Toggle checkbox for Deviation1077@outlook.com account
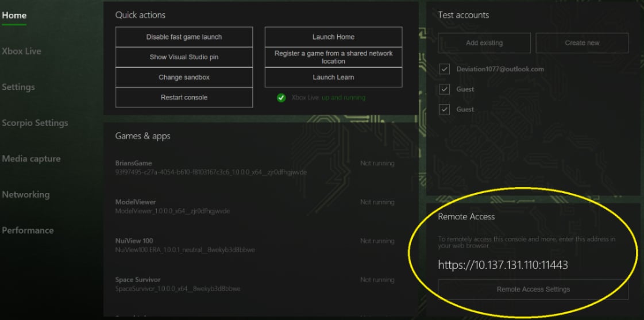The image size is (644, 320). [445, 69]
